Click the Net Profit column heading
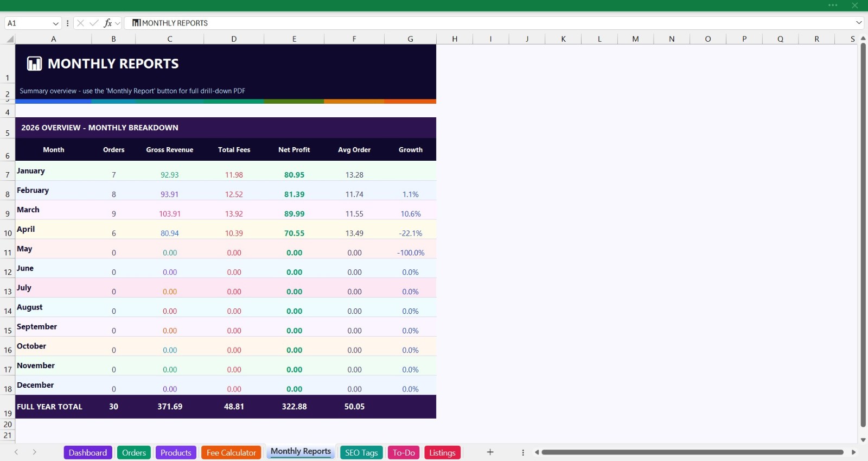This screenshot has width=868, height=461. tap(294, 149)
